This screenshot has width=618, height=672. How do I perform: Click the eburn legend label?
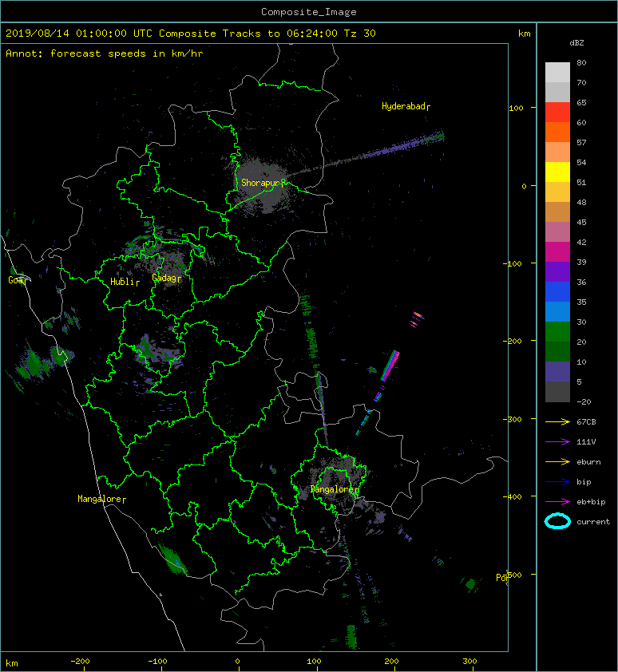coord(588,462)
